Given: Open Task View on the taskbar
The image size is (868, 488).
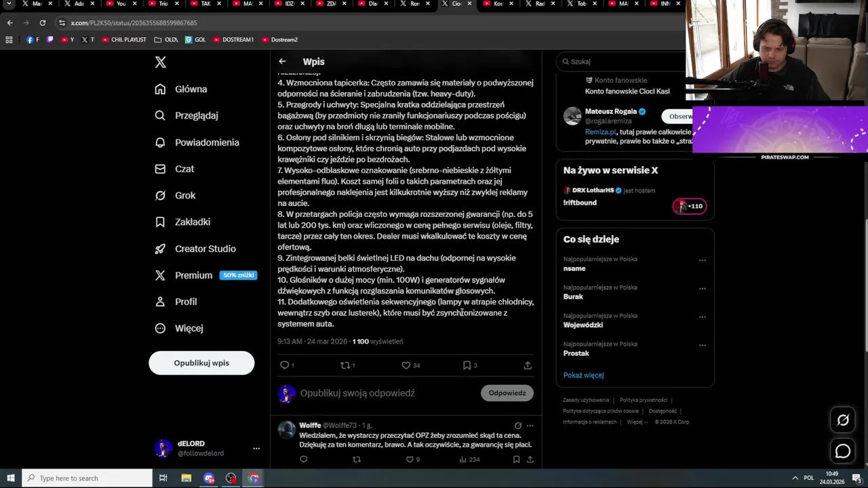Looking at the screenshot, I should tap(163, 478).
